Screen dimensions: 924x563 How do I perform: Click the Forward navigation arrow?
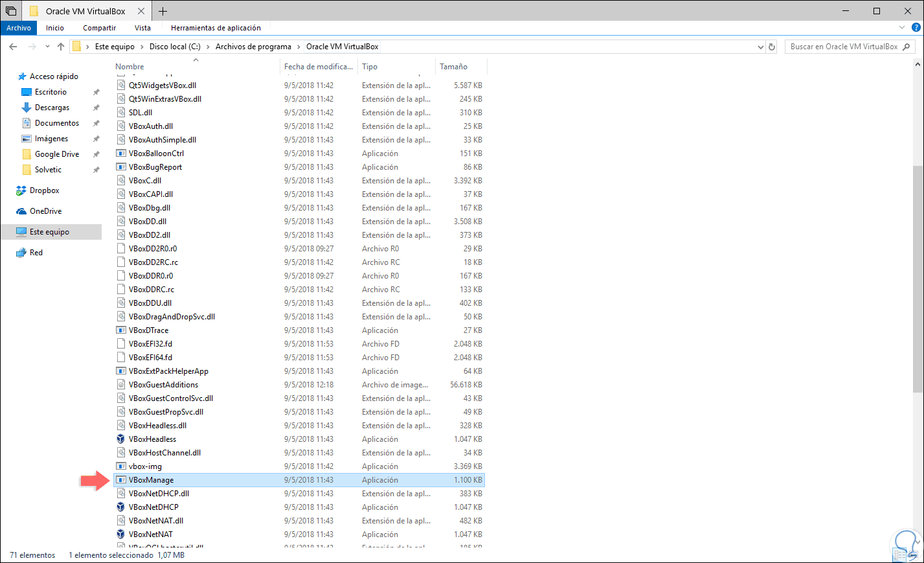click(x=32, y=47)
